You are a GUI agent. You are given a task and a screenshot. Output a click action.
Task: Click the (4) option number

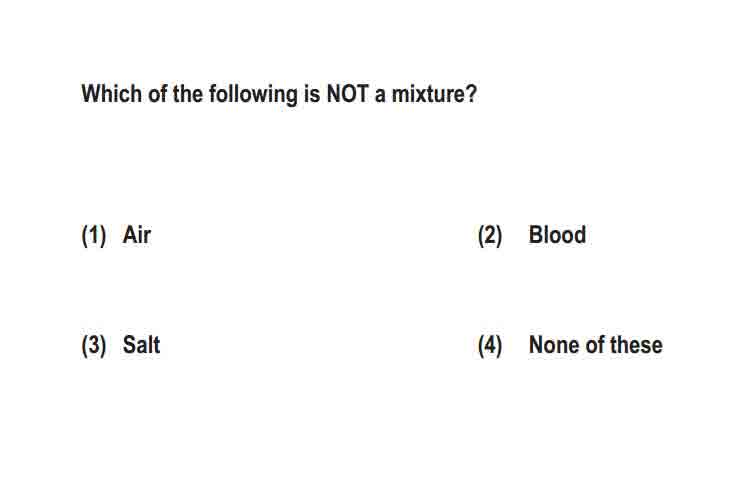(490, 346)
